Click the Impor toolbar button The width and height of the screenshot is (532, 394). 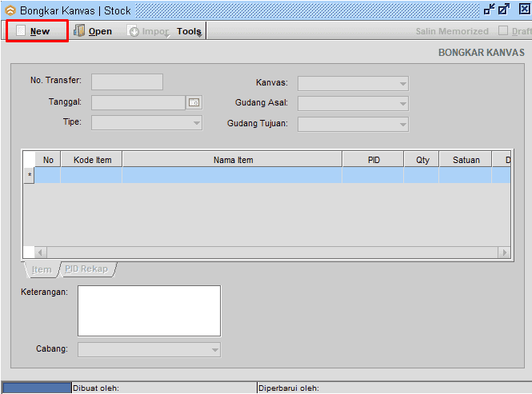(148, 31)
